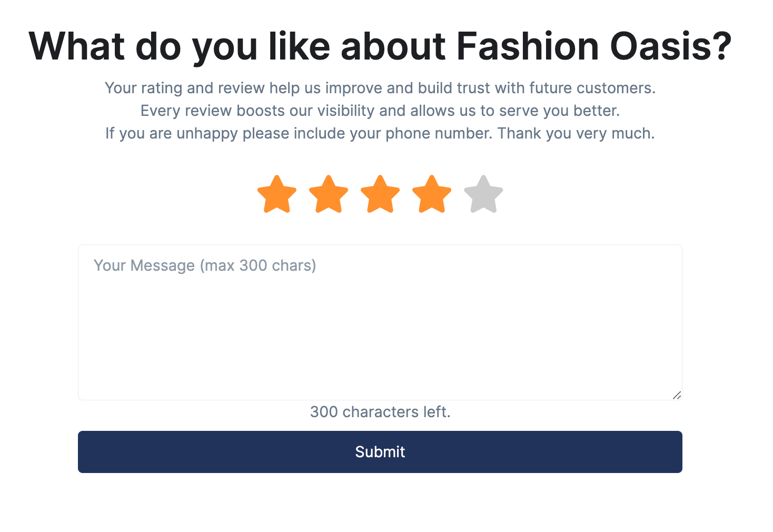Submit the review
This screenshot has width=773, height=532.
point(380,451)
